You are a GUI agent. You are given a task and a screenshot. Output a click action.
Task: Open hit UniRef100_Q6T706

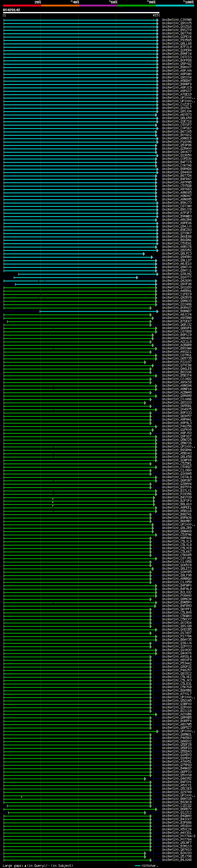(x=176, y=33)
